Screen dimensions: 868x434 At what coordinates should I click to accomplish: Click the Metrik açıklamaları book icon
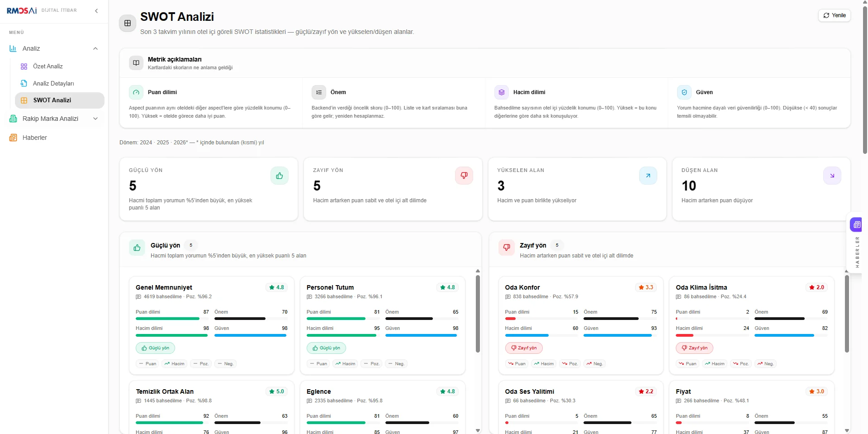pos(136,63)
